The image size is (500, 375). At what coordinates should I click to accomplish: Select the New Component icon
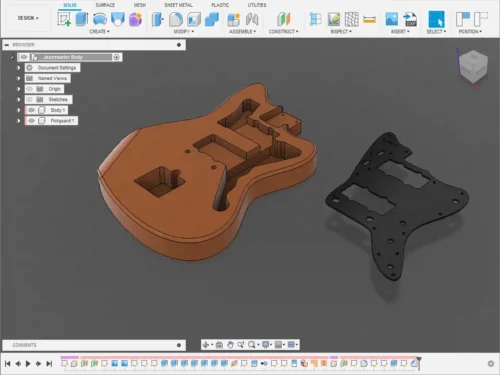point(234,19)
